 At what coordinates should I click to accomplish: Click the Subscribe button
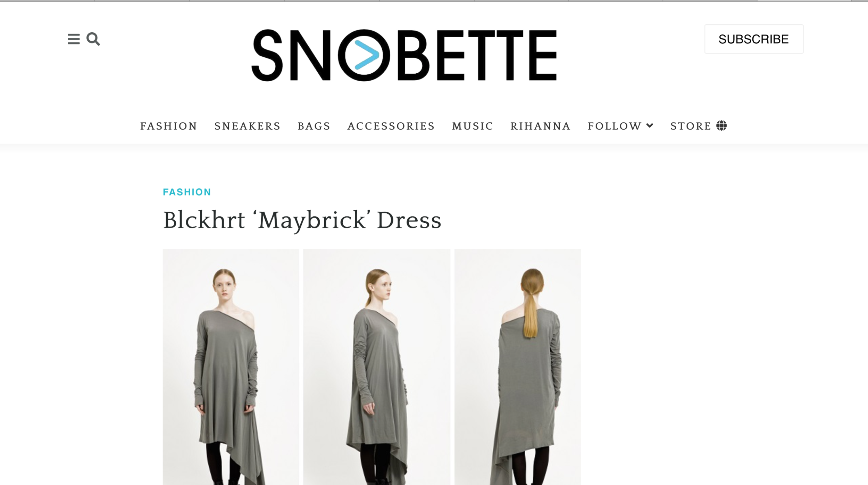[x=754, y=39]
